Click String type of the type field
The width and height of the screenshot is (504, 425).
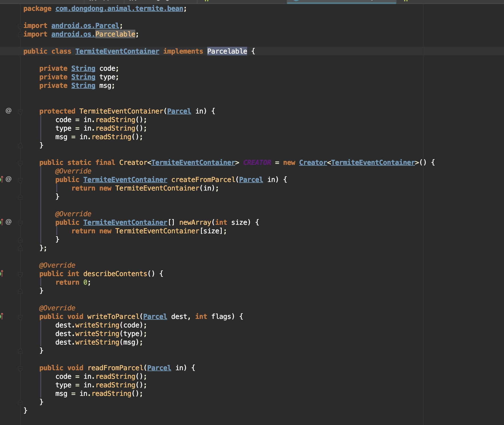[x=83, y=77]
